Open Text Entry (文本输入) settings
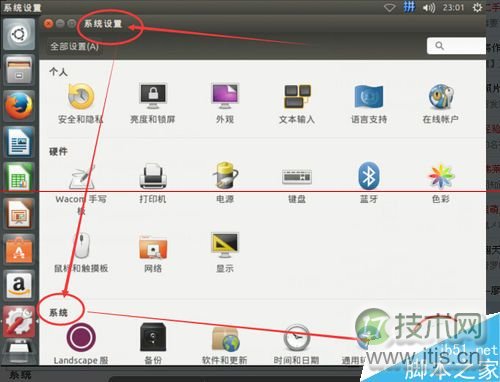The image size is (500, 382). pyautogui.click(x=297, y=103)
